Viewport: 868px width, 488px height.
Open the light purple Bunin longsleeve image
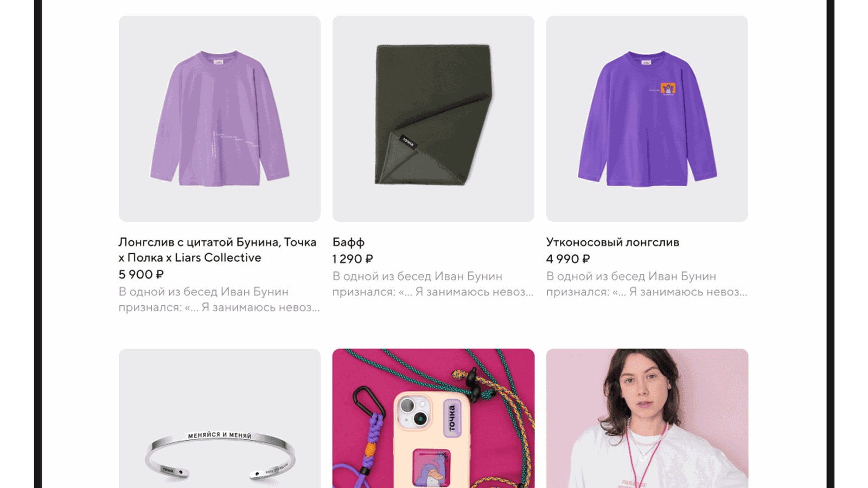click(x=220, y=119)
